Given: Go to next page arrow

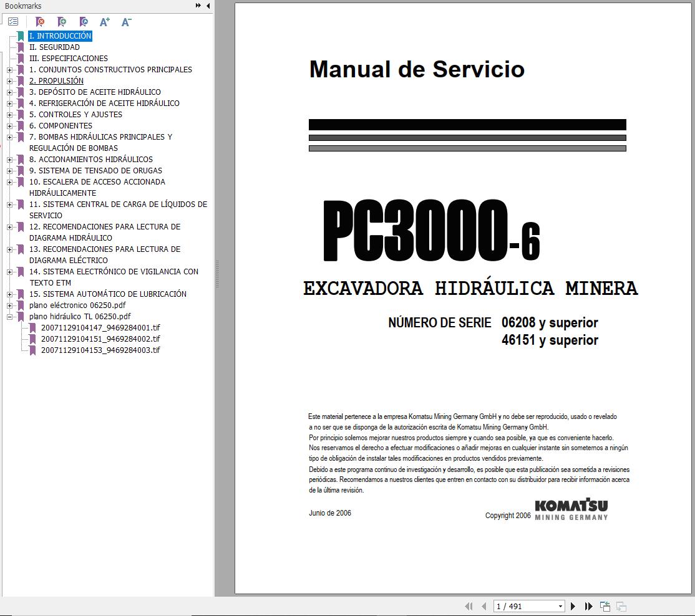Looking at the screenshot, I should click(573, 606).
